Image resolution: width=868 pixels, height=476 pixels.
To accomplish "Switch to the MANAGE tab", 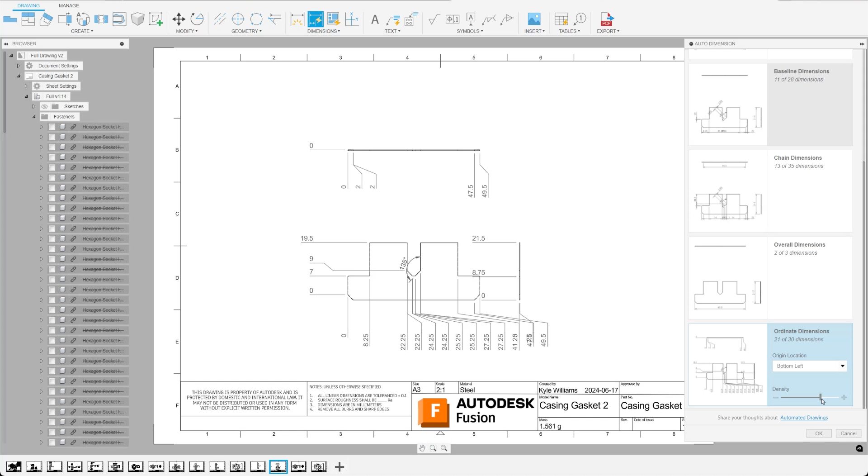I will tap(68, 5).
